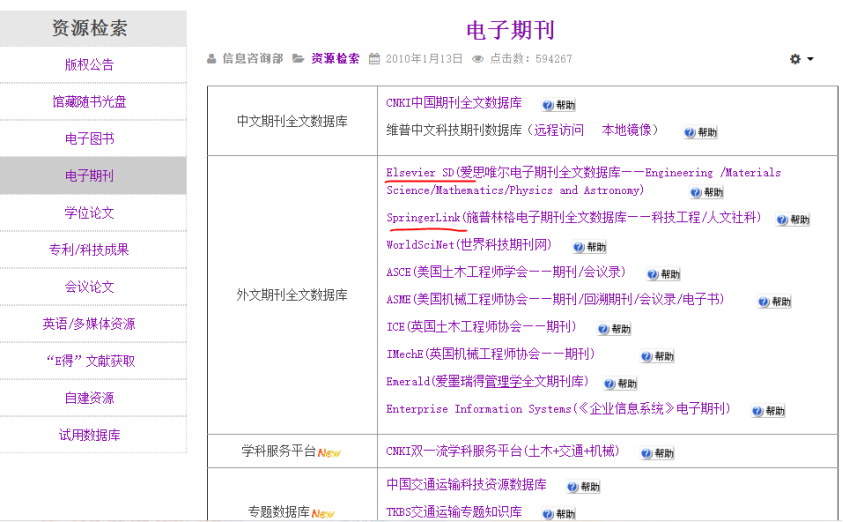Open help for CNKI中国期刊全文数据库
The height and width of the screenshot is (522, 843).
tap(559, 105)
